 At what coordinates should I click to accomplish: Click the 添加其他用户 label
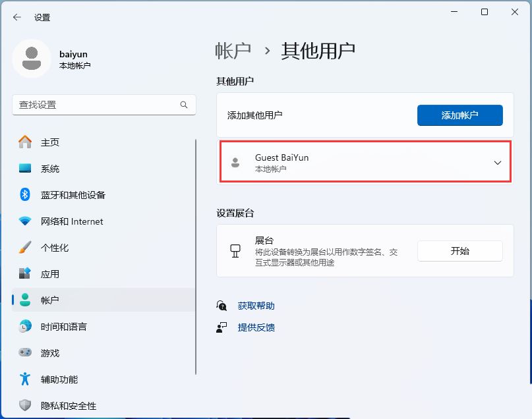(254, 115)
